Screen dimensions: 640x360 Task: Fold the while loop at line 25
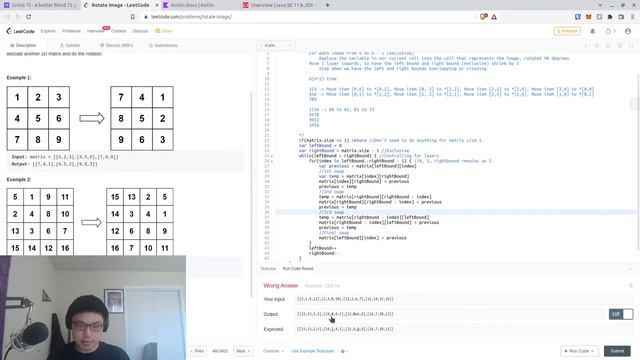tap(272, 156)
